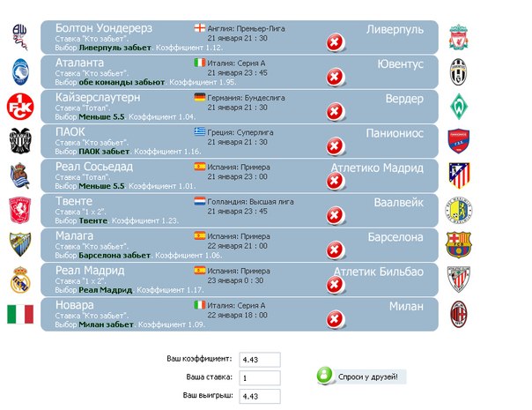Viewport: 532px width, 410px height.
Task: Click the 'Ваш коэффициент' field
Action: (260, 360)
